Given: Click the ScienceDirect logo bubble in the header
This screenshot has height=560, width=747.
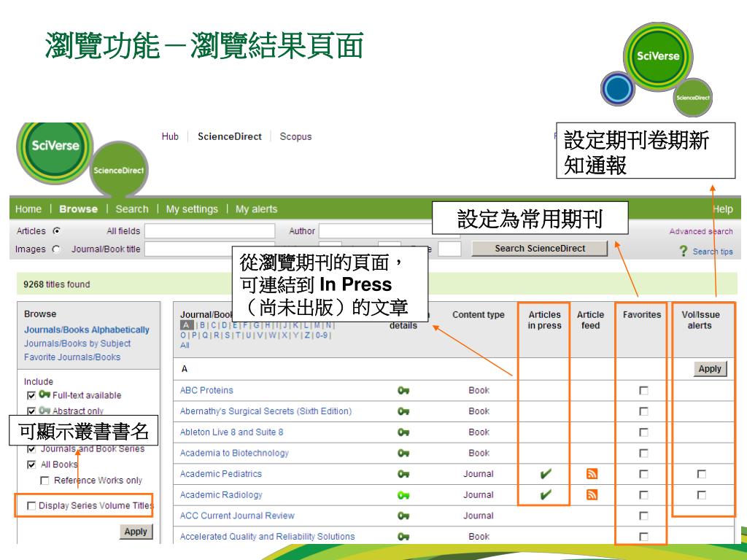Looking at the screenshot, I should (119, 171).
